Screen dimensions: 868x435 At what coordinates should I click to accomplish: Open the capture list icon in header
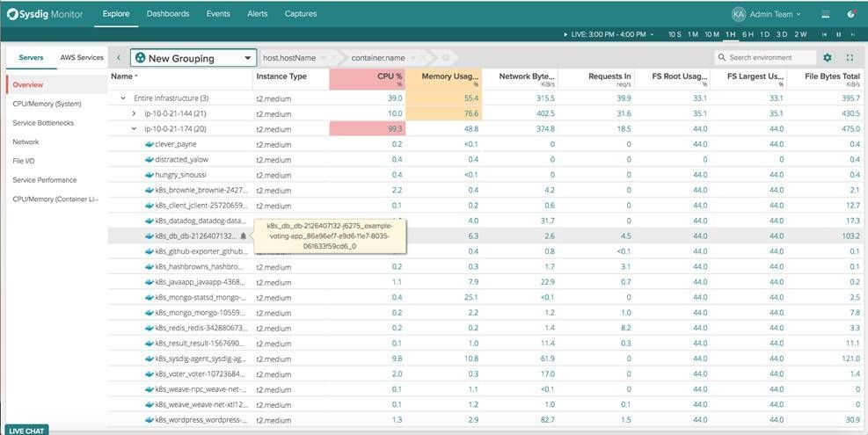pos(826,14)
